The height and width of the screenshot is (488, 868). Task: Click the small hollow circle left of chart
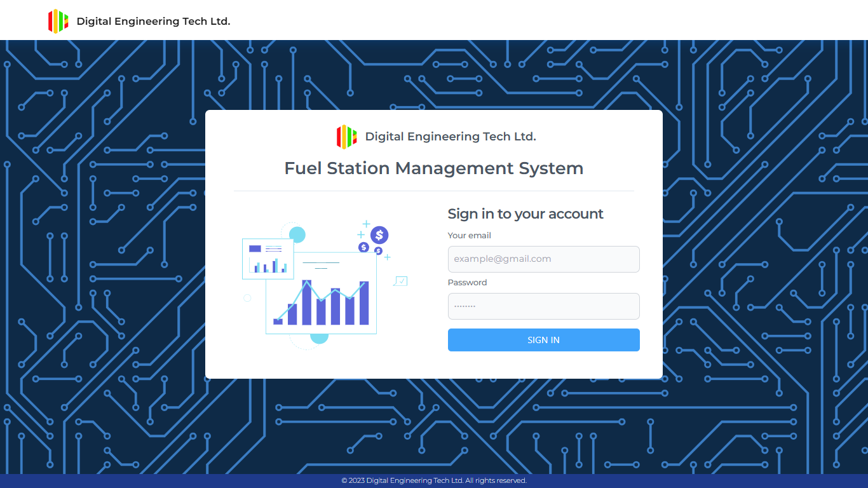coord(247,298)
